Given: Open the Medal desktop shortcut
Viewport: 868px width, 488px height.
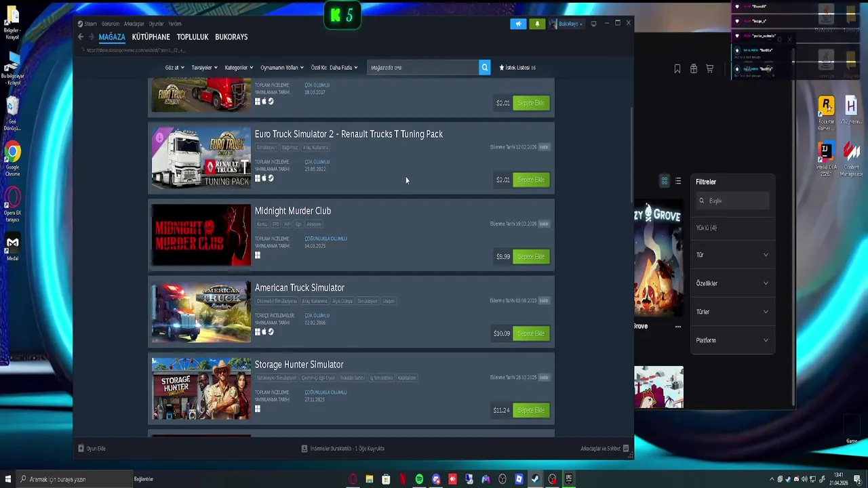Looking at the screenshot, I should 12,247.
